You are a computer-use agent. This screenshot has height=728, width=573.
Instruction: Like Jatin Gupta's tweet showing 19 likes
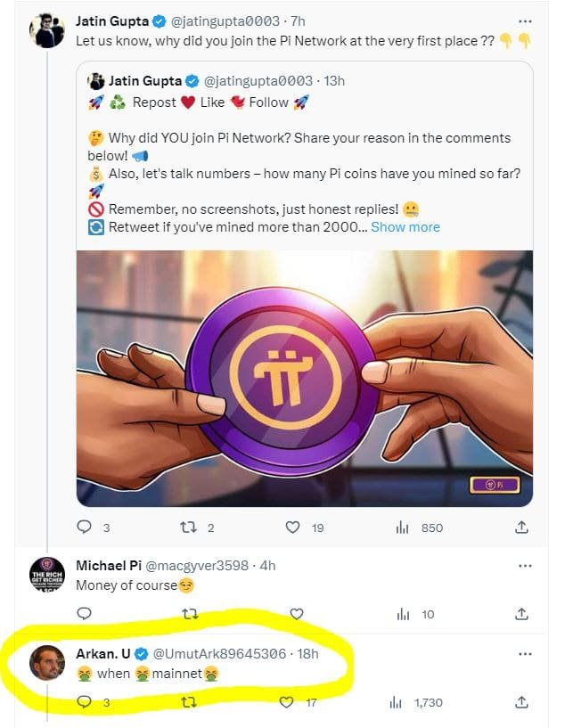(x=291, y=528)
